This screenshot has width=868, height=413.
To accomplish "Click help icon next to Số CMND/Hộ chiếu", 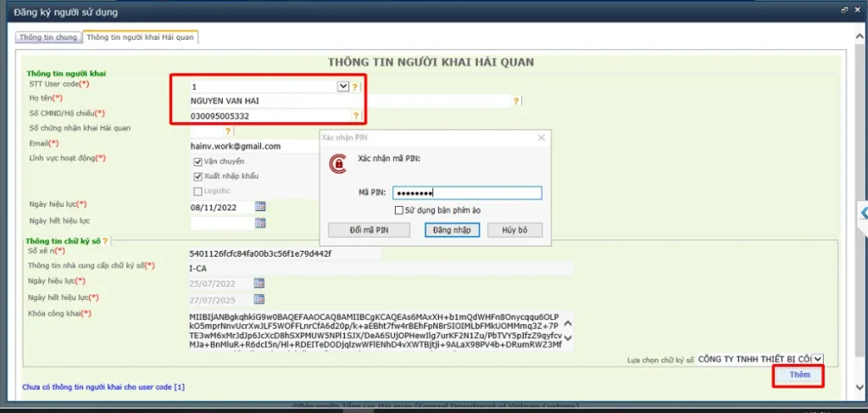I will point(355,115).
